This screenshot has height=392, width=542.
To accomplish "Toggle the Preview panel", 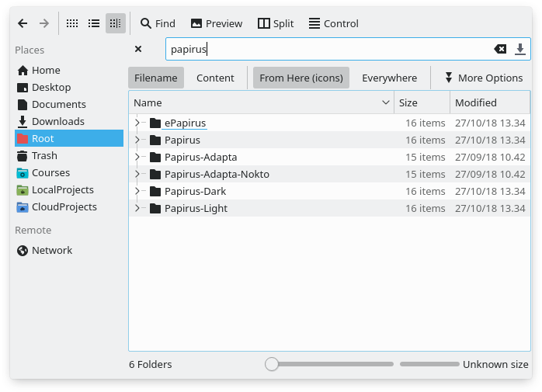I will coord(217,23).
